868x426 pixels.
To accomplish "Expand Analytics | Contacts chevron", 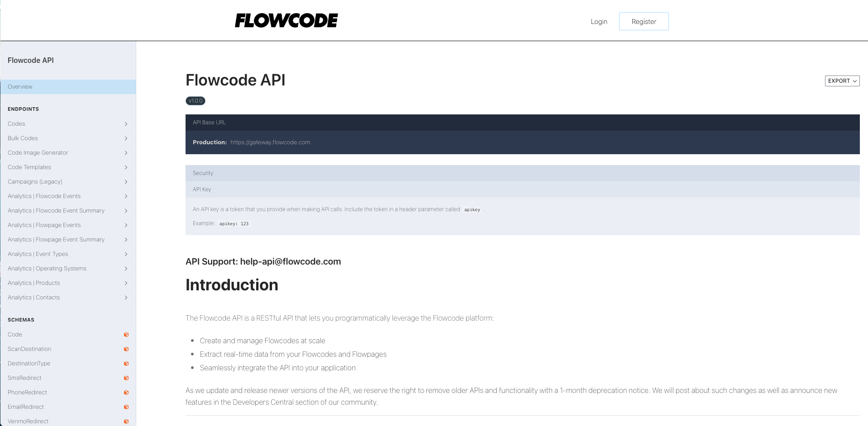I will click(126, 298).
